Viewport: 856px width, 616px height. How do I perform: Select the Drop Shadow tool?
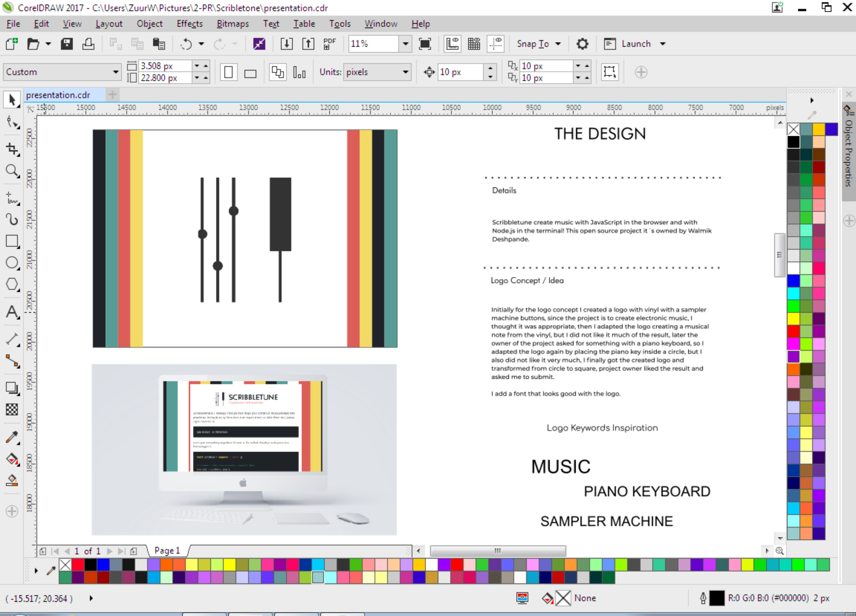(x=12, y=388)
